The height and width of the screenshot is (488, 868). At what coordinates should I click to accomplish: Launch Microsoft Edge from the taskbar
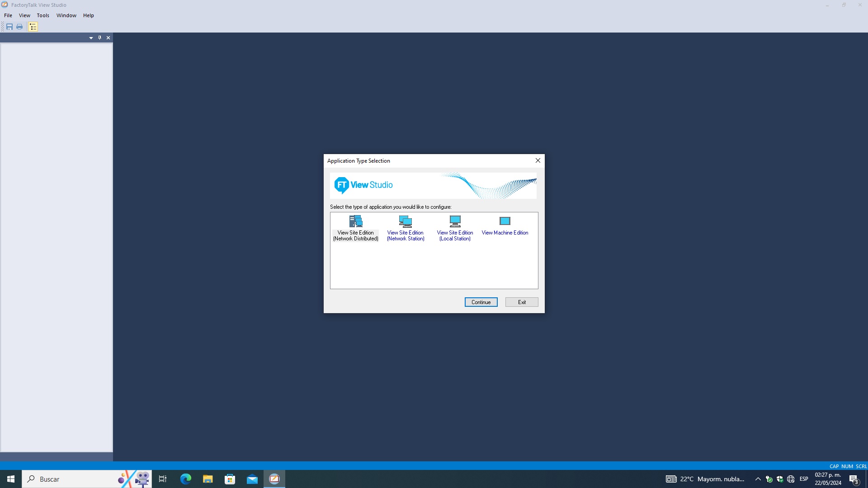click(x=186, y=479)
